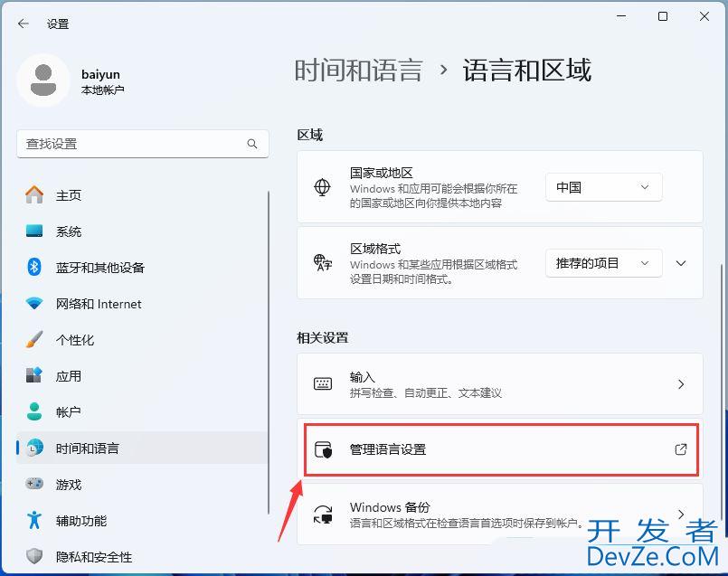Click the Time and language clock-globe icon
Image resolution: width=728 pixels, height=576 pixels.
34,448
